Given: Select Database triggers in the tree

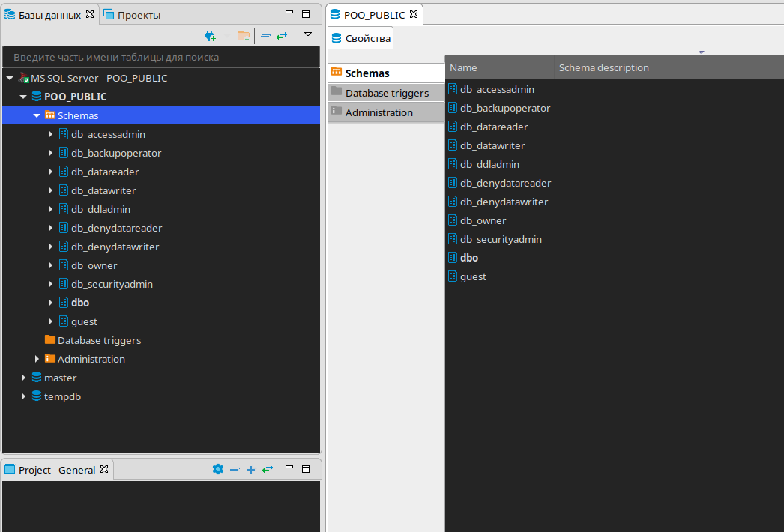Looking at the screenshot, I should pos(99,340).
